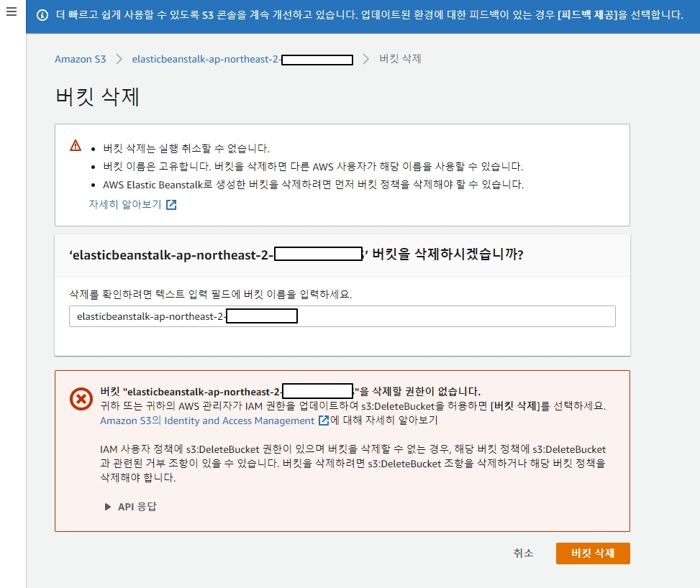Open the 자세히 알아보기 link

click(125, 204)
